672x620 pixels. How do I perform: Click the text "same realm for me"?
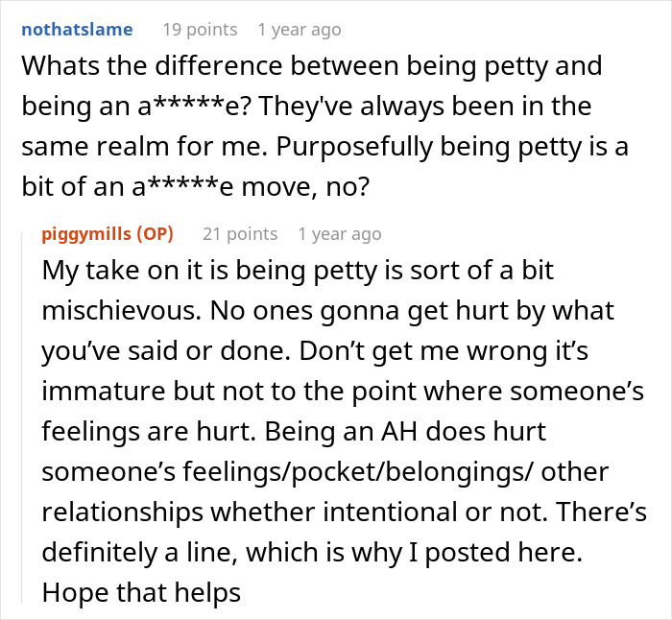[x=114, y=142]
